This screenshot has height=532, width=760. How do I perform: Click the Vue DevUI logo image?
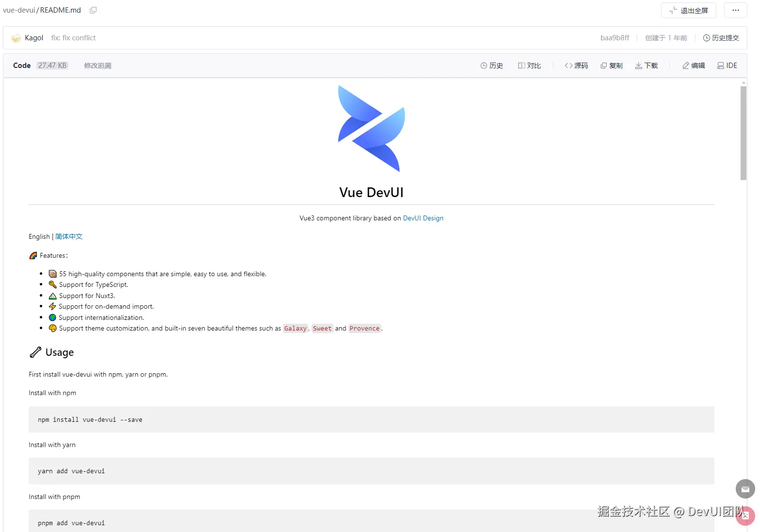click(371, 129)
